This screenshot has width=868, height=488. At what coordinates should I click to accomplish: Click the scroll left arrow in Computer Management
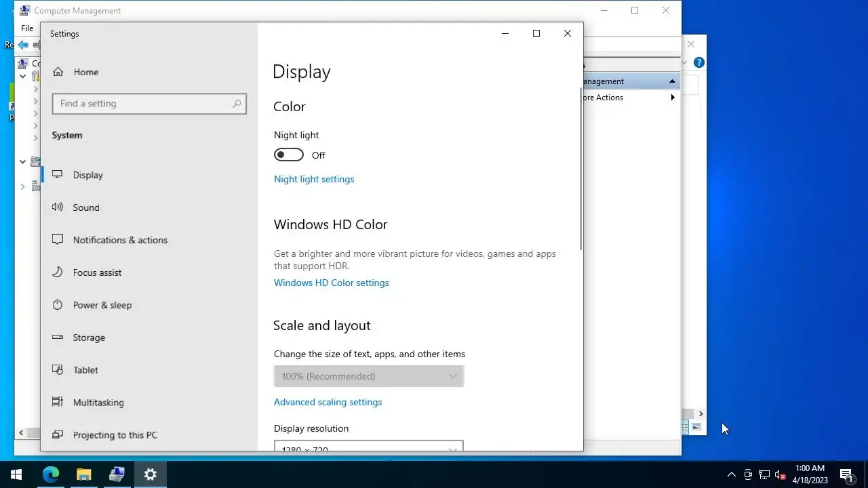point(21,432)
